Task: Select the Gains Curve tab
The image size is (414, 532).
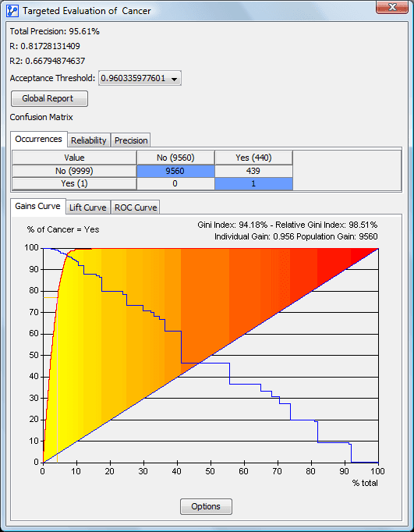Action: [x=37, y=206]
